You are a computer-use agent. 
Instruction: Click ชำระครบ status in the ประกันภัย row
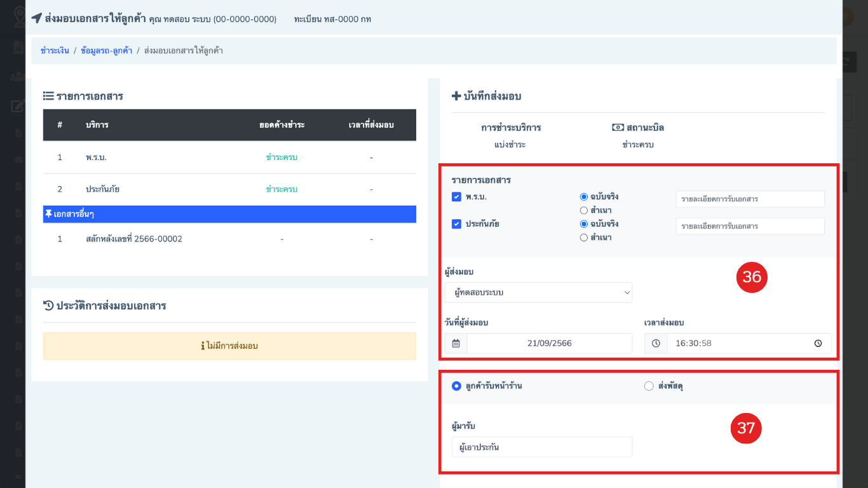pos(281,189)
